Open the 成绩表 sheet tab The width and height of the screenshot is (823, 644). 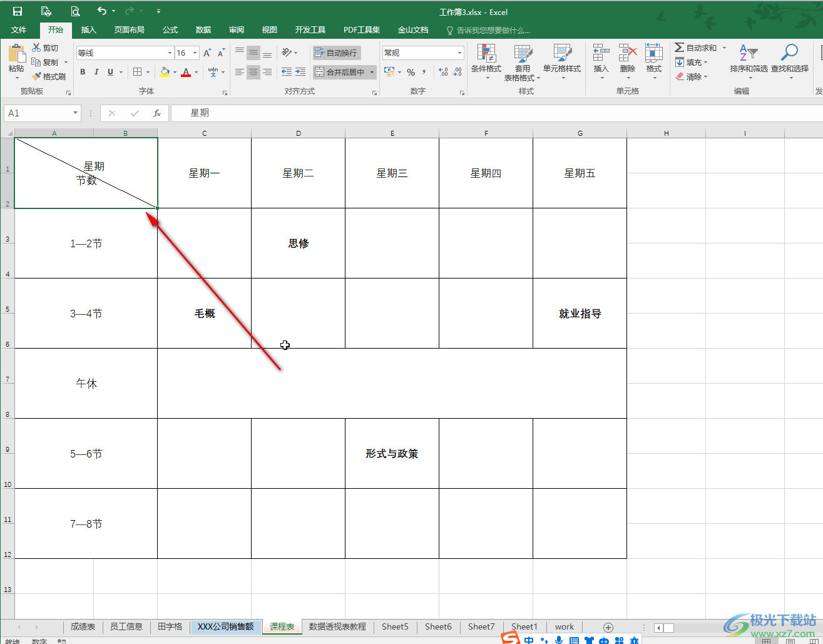tap(83, 626)
